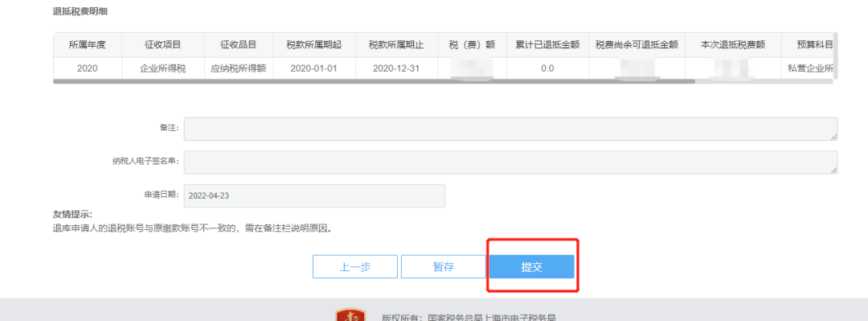The image size is (868, 321).
Task: Click the 退抵税费明细 section heading
Action: (x=80, y=11)
